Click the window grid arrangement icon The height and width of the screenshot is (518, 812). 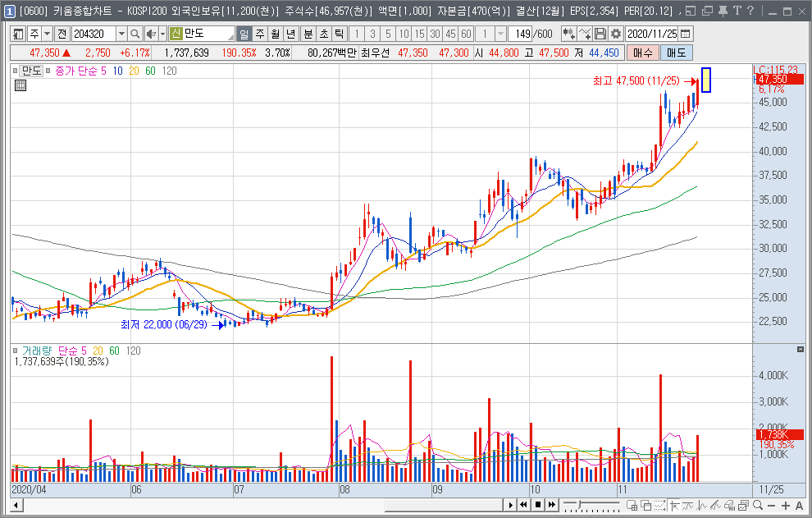tap(632, 505)
